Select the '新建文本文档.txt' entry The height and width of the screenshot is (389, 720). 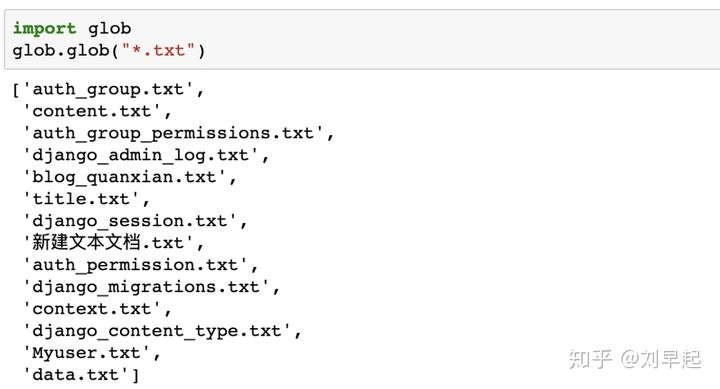108,242
